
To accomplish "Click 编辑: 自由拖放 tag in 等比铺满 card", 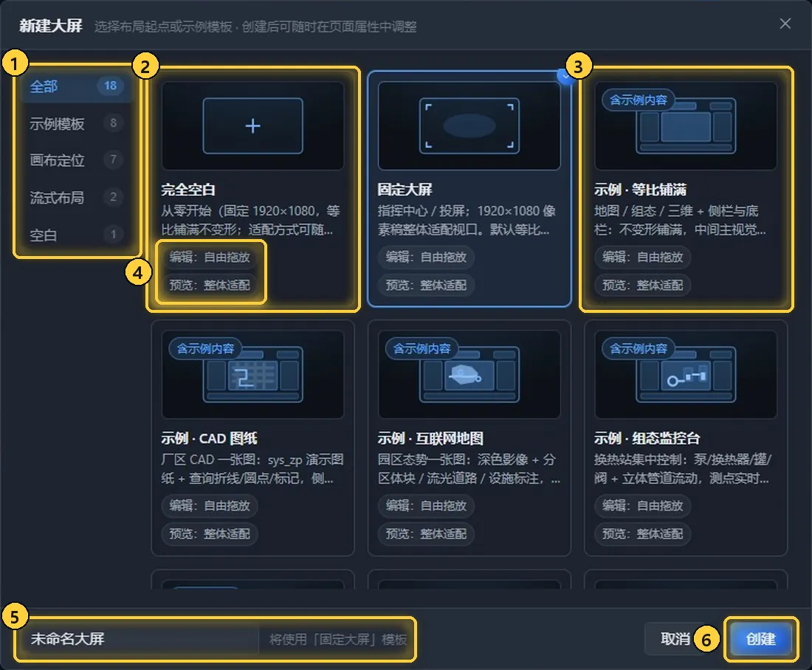I will pos(642,257).
